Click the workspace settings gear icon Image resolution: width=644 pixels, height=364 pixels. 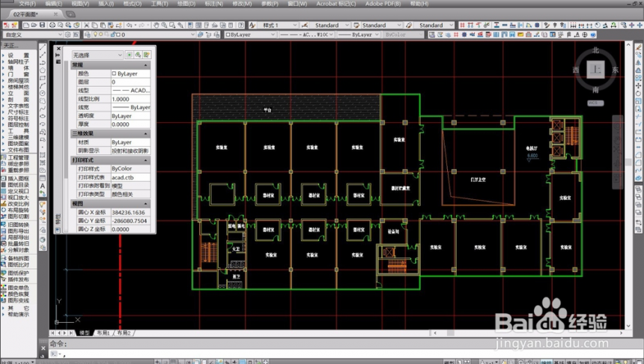point(67,34)
